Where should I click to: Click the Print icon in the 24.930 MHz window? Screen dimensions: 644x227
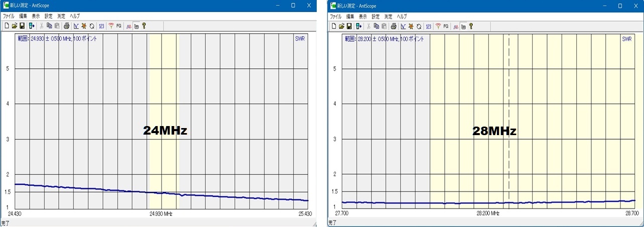pyautogui.click(x=66, y=26)
